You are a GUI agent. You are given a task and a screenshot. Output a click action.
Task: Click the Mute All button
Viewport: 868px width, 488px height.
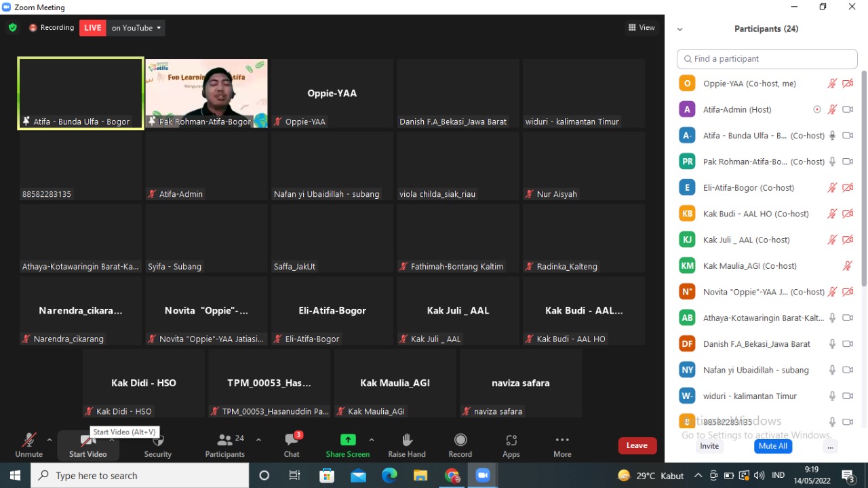coord(773,446)
